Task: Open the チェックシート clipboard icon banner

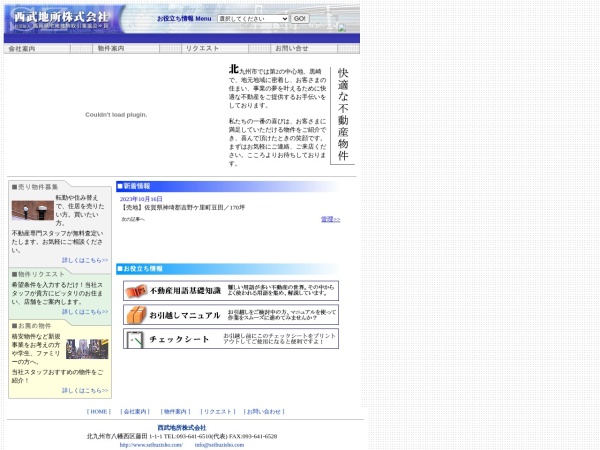Action: tap(231, 339)
